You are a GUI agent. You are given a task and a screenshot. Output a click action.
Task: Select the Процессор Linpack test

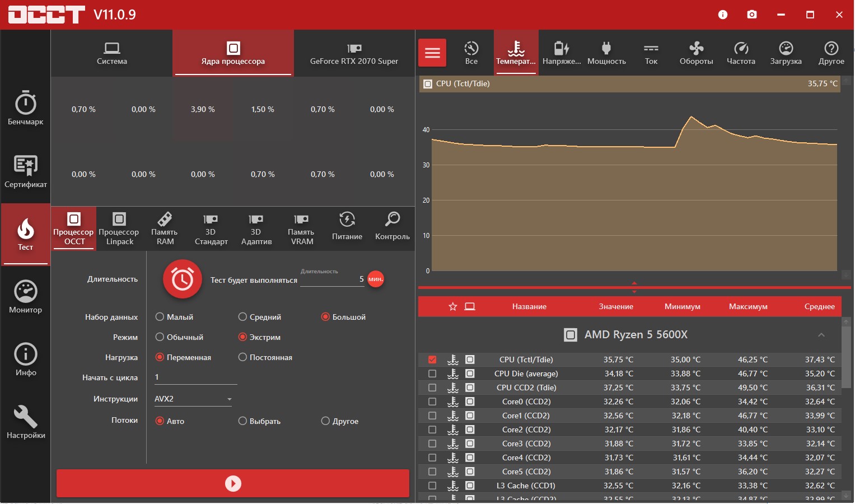pos(119,228)
